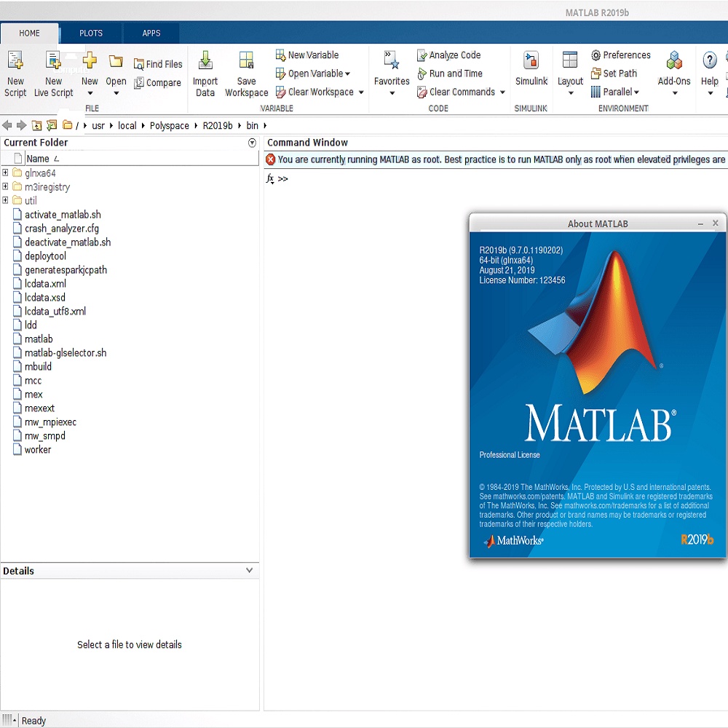Click the Save Workspace icon
Screen dimensions: 728x728
[x=246, y=61]
